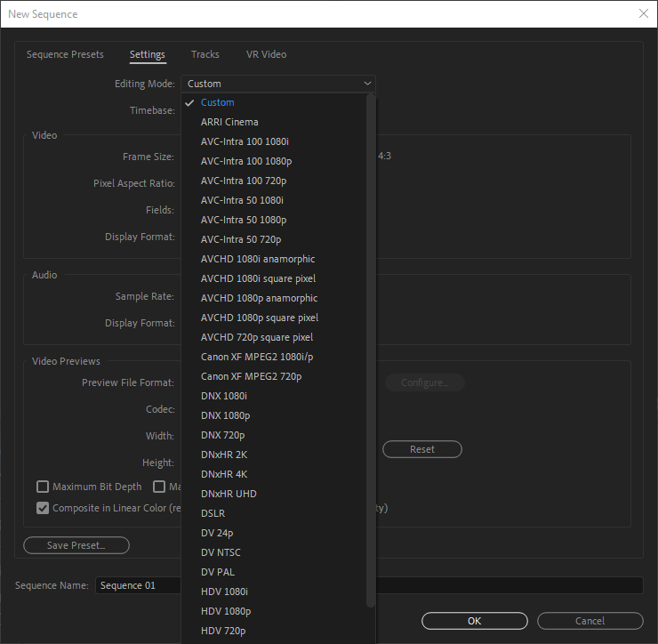Pick AVCHD 720p square pixel

(x=274, y=337)
